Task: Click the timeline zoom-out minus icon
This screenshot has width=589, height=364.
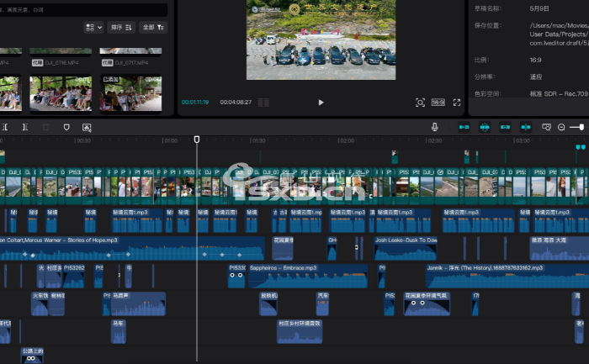Action: click(x=561, y=127)
